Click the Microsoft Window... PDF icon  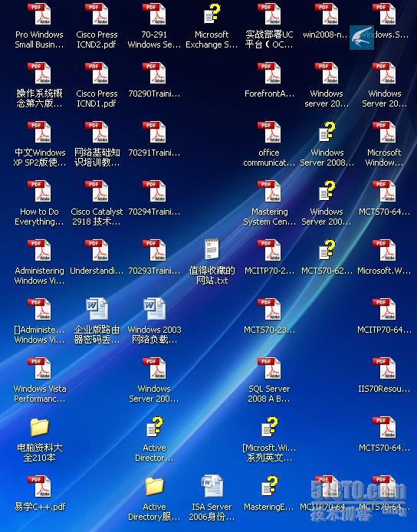(x=384, y=133)
